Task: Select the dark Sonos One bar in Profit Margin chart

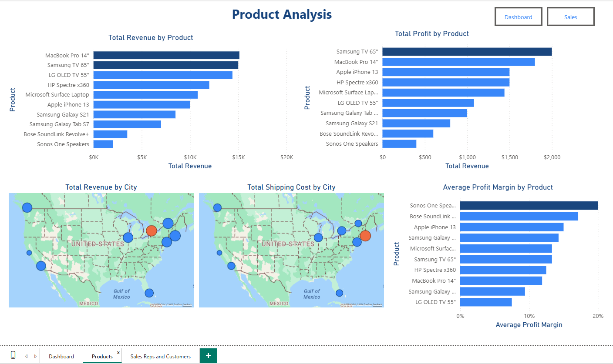Action: point(529,205)
